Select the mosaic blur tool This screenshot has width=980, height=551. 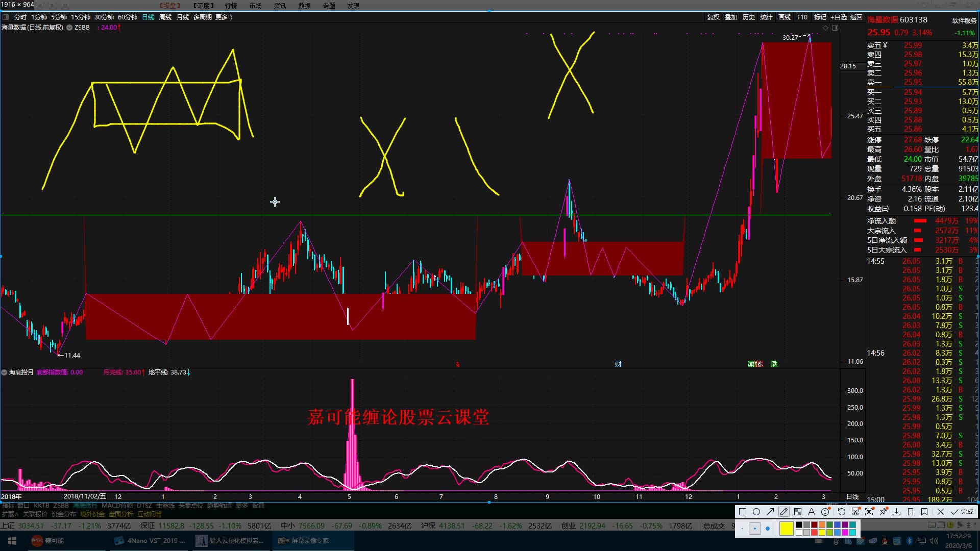tap(798, 512)
